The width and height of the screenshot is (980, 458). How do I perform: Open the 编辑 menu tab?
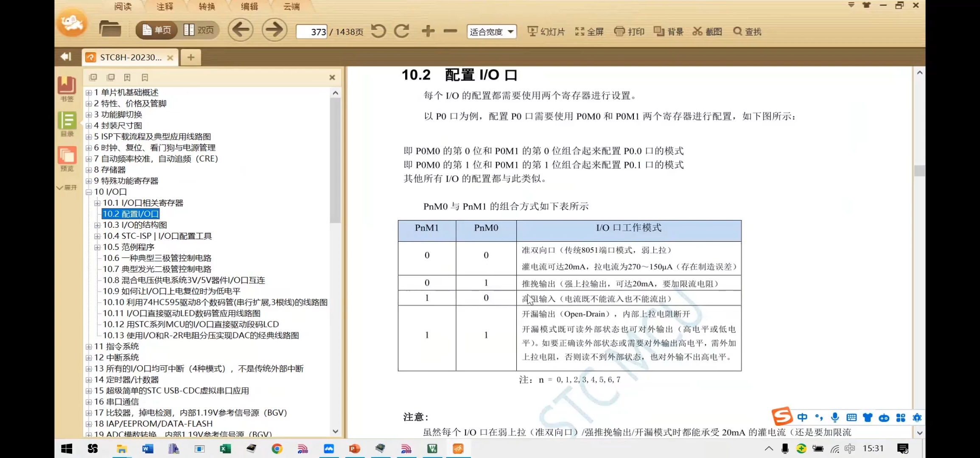249,6
